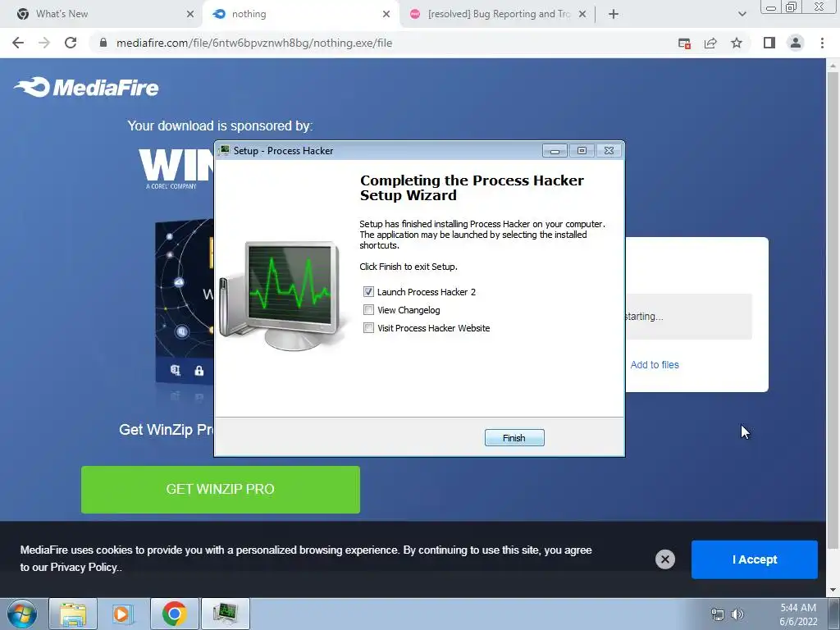This screenshot has width=840, height=630.
Task: Click the browser forward arrow
Action: [44, 43]
